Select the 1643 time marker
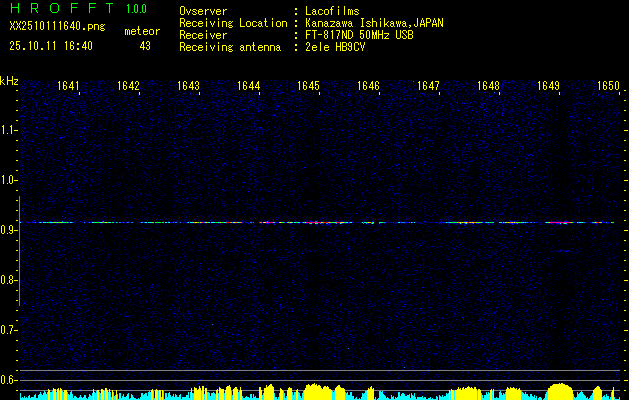The height and width of the screenshot is (400, 629). 189,87
